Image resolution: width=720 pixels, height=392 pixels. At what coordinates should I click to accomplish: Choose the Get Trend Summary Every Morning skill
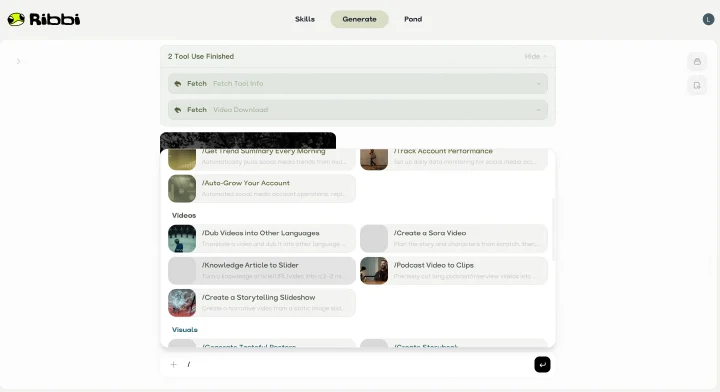[262, 159]
